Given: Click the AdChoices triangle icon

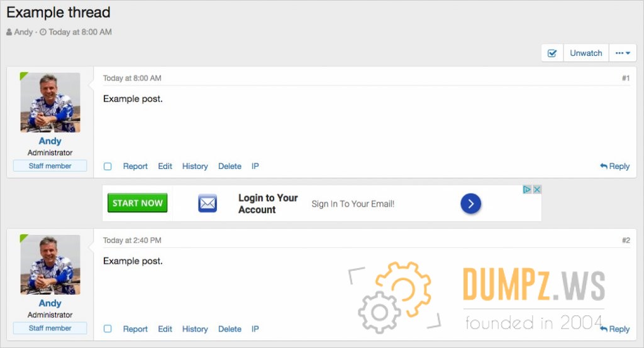Looking at the screenshot, I should coord(528,189).
